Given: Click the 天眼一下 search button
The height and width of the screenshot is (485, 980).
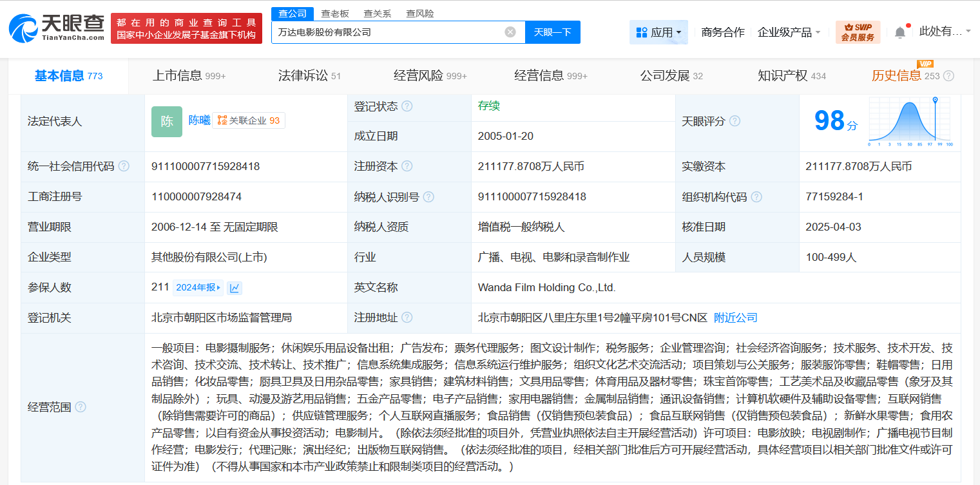Looking at the screenshot, I should coord(552,32).
